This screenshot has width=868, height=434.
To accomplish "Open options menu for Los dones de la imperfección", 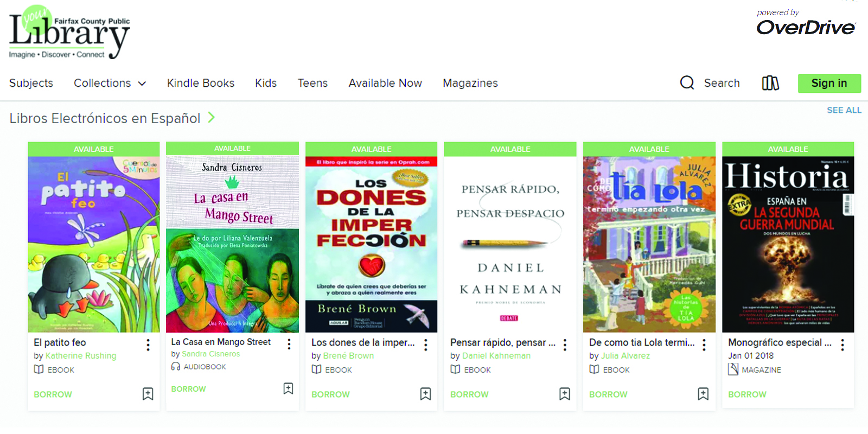I will [x=425, y=345].
